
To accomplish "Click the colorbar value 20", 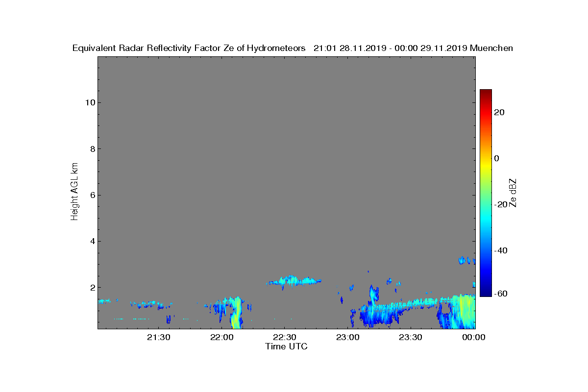I will tap(500, 112).
